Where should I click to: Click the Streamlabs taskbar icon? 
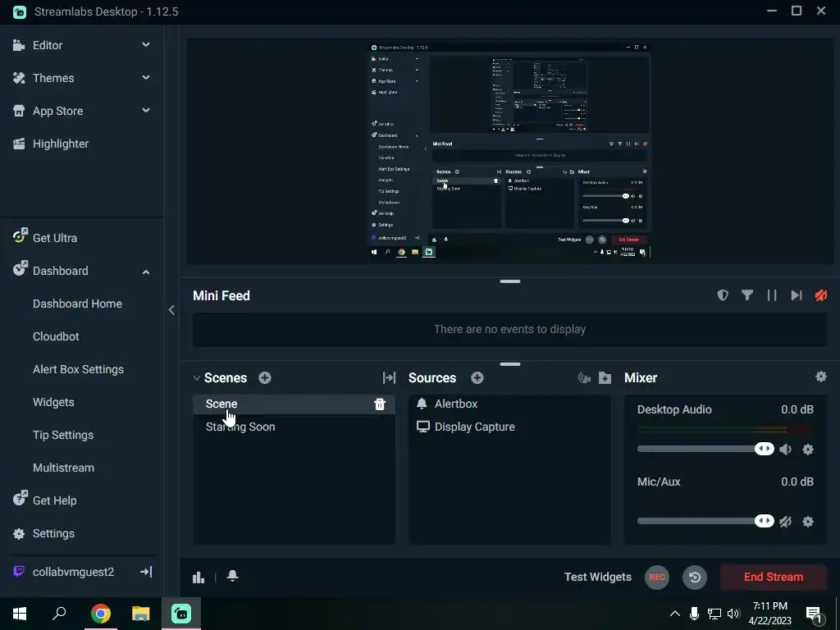pyautogui.click(x=181, y=614)
